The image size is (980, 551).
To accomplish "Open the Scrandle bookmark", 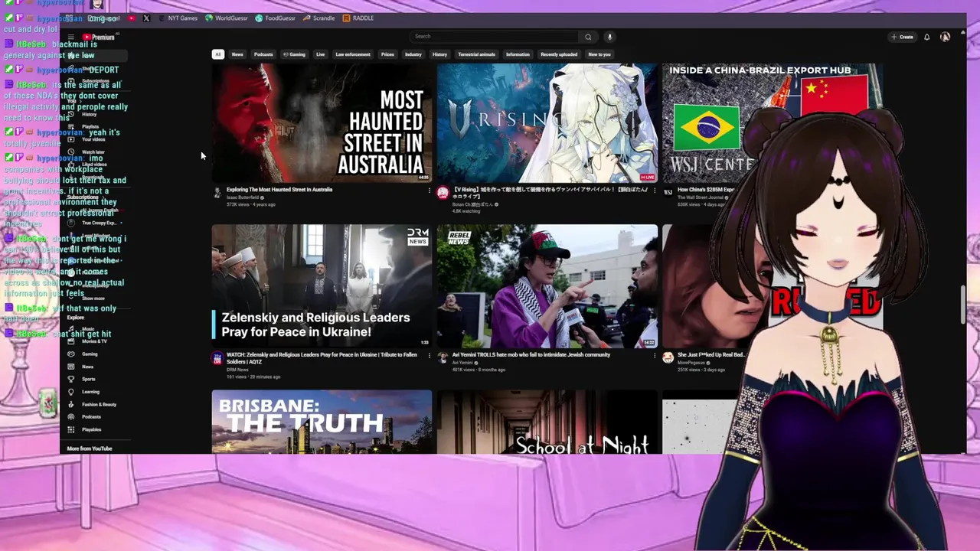I will pyautogui.click(x=318, y=18).
